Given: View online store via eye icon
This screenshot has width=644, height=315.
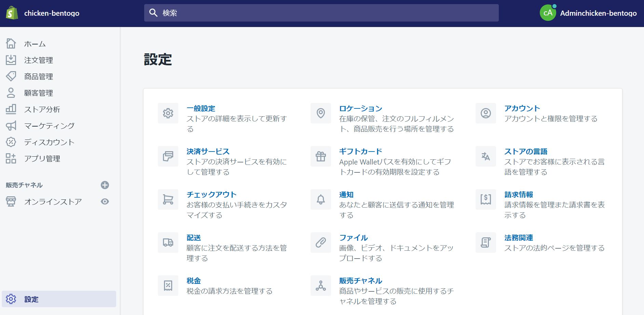Looking at the screenshot, I should (x=105, y=201).
